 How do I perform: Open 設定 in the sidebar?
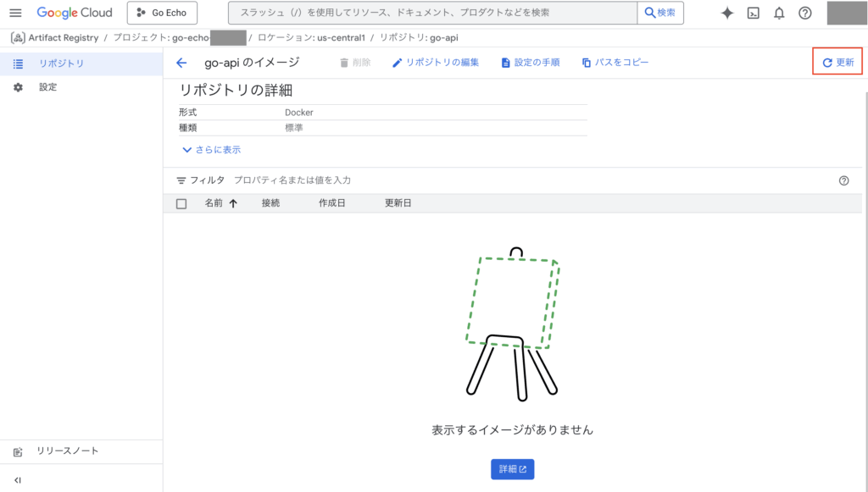[47, 87]
